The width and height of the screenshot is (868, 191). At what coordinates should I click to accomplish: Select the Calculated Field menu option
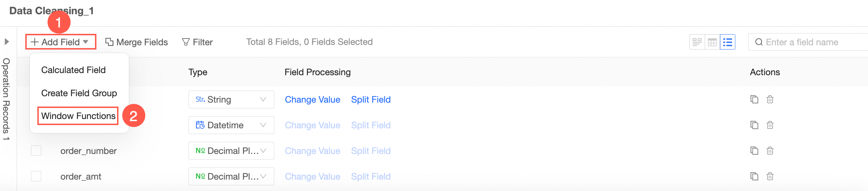[x=73, y=70]
